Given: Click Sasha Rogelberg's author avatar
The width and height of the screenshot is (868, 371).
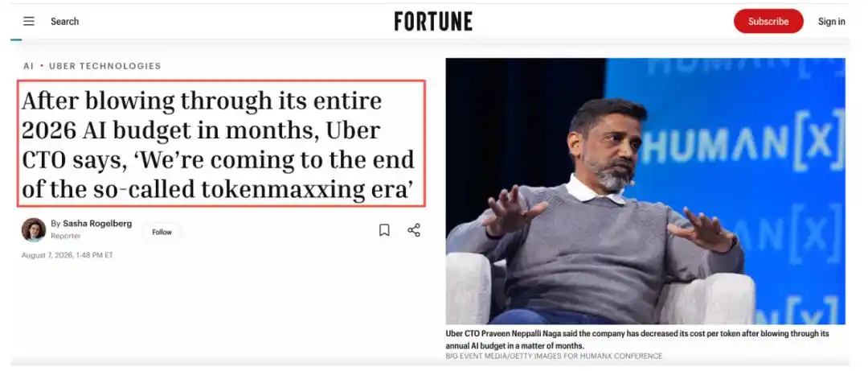Looking at the screenshot, I should coord(34,229).
